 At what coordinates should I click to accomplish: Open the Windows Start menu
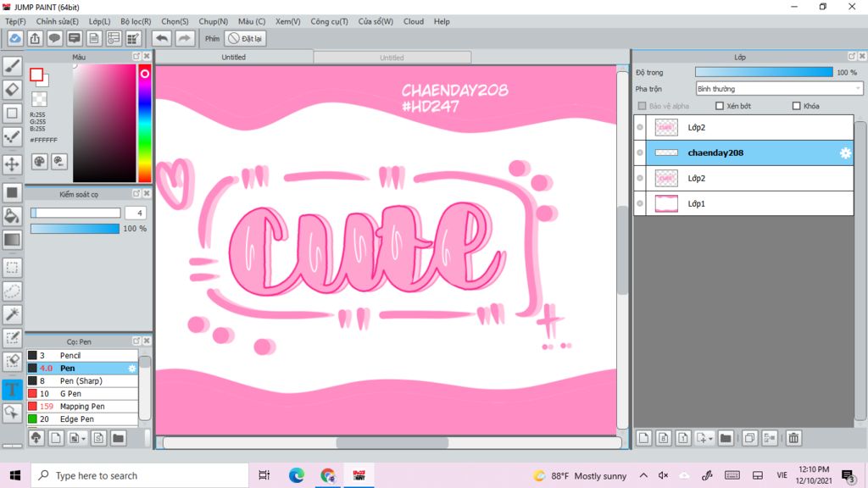click(x=15, y=475)
